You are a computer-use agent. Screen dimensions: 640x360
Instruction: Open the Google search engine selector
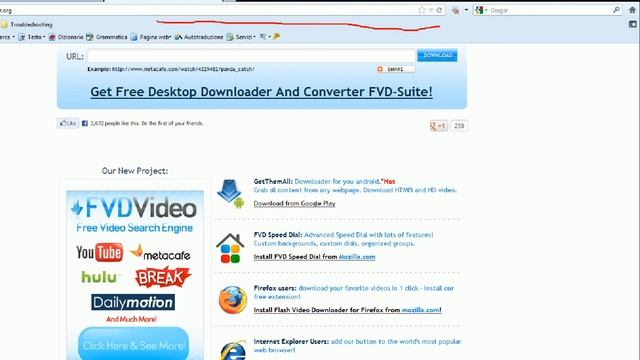[x=481, y=10]
